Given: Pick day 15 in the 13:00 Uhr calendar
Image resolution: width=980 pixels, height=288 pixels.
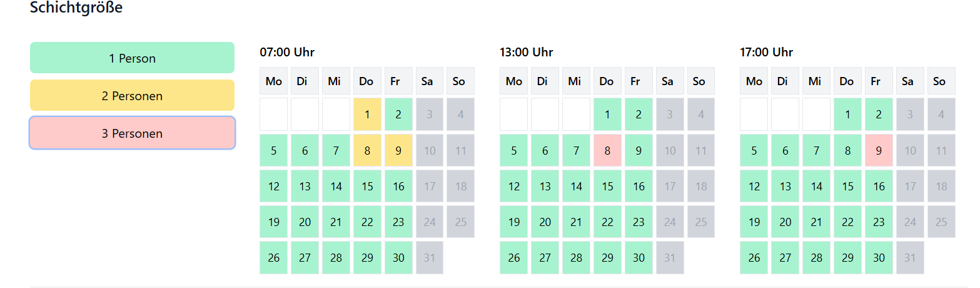Looking at the screenshot, I should tap(607, 186).
